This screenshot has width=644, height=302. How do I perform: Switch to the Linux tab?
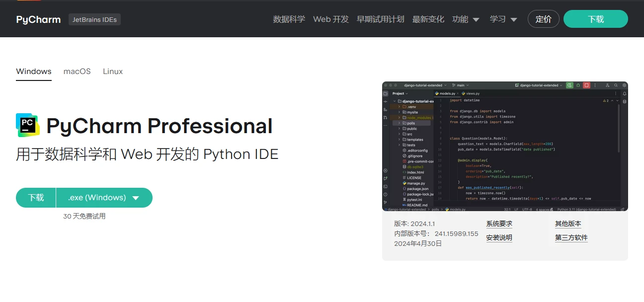[113, 72]
